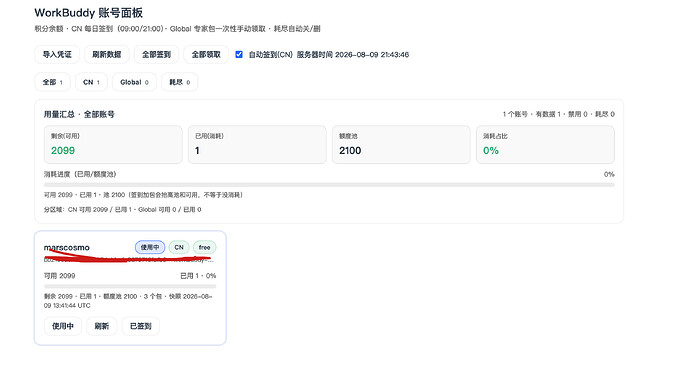Screen dimensions: 690x373
Task: Click the 额度池 2100 stat card
Action: click(401, 145)
